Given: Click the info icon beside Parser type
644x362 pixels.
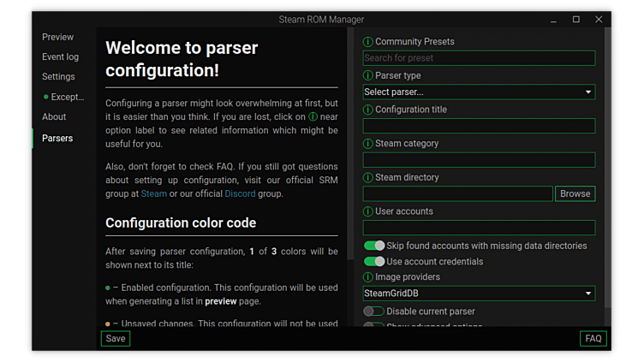Looking at the screenshot, I should pyautogui.click(x=367, y=76).
